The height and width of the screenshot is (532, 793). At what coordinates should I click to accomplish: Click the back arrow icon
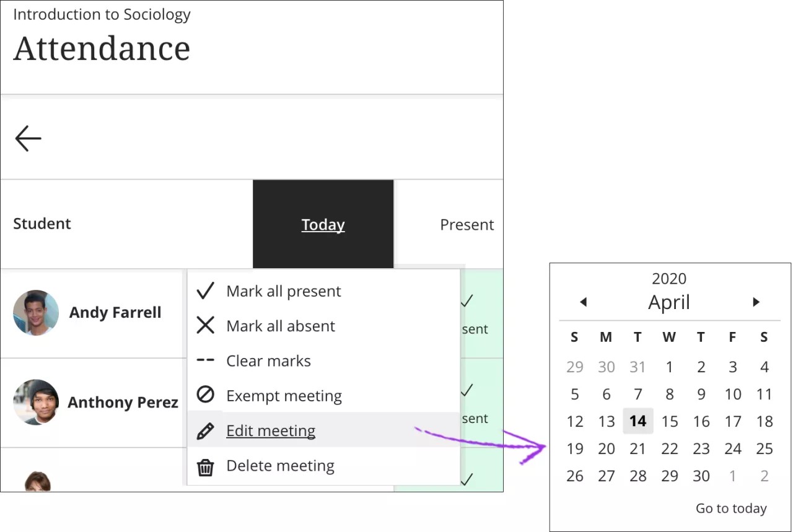(28, 139)
